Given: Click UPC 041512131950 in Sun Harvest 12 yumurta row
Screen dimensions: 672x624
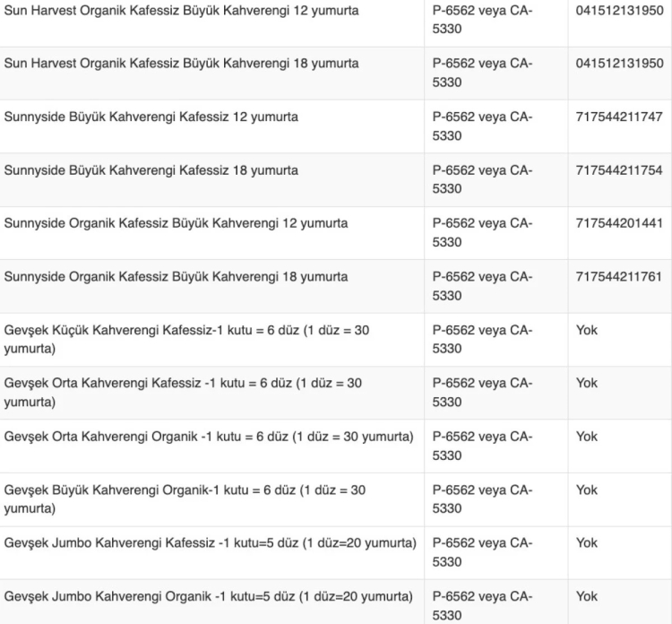Looking at the screenshot, I should tap(619, 11).
